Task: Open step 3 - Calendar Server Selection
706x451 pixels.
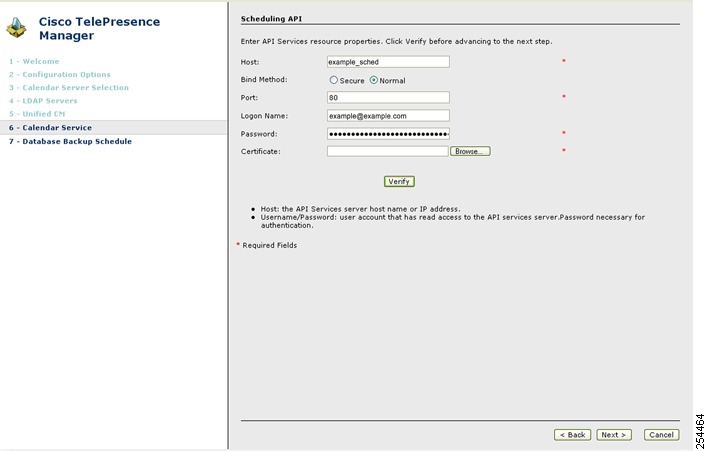Action: (69, 87)
